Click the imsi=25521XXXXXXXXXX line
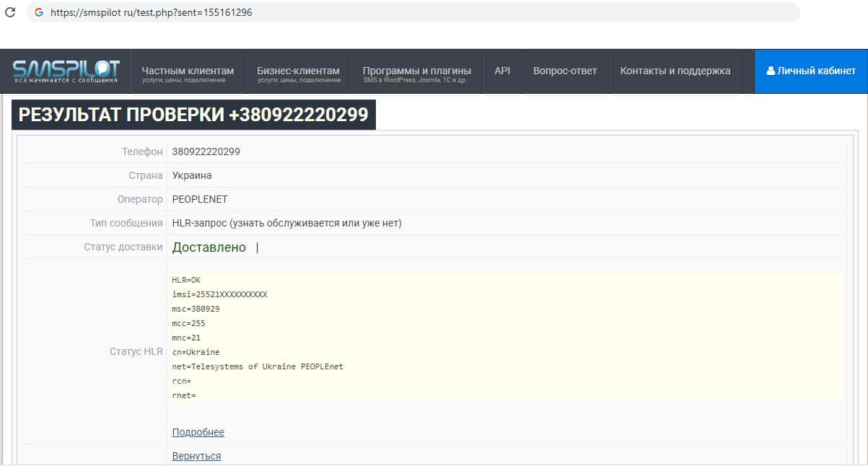Image resolution: width=868 pixels, height=466 pixels. (x=219, y=294)
